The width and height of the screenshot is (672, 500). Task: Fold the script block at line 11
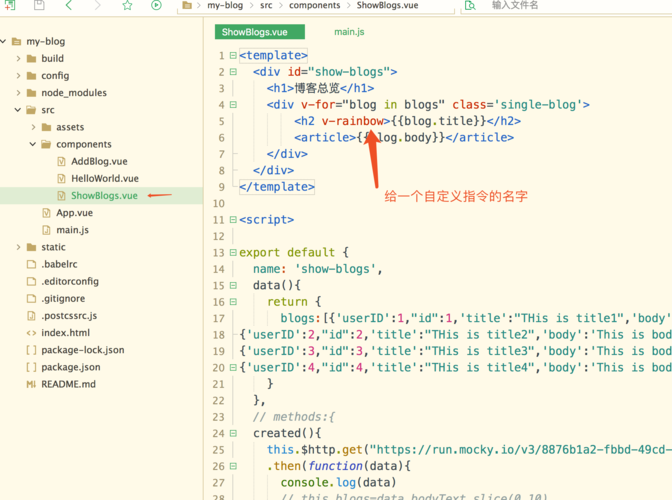pos(233,219)
